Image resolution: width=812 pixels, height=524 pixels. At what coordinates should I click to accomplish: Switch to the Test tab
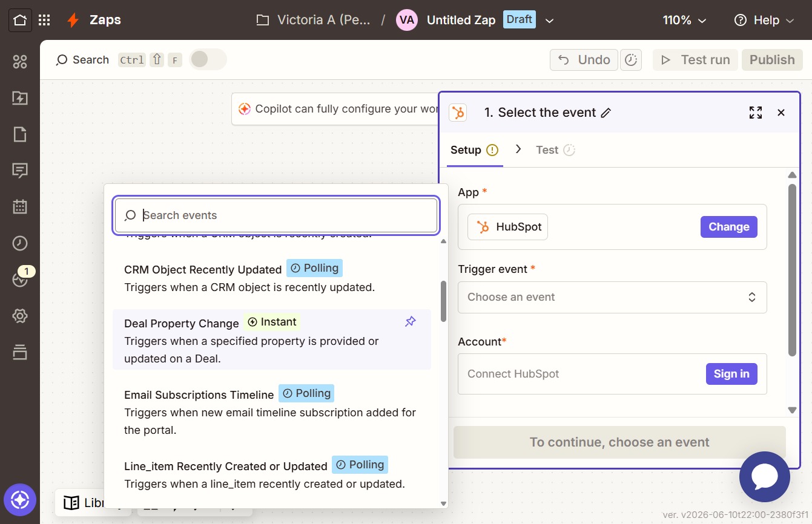click(x=555, y=150)
